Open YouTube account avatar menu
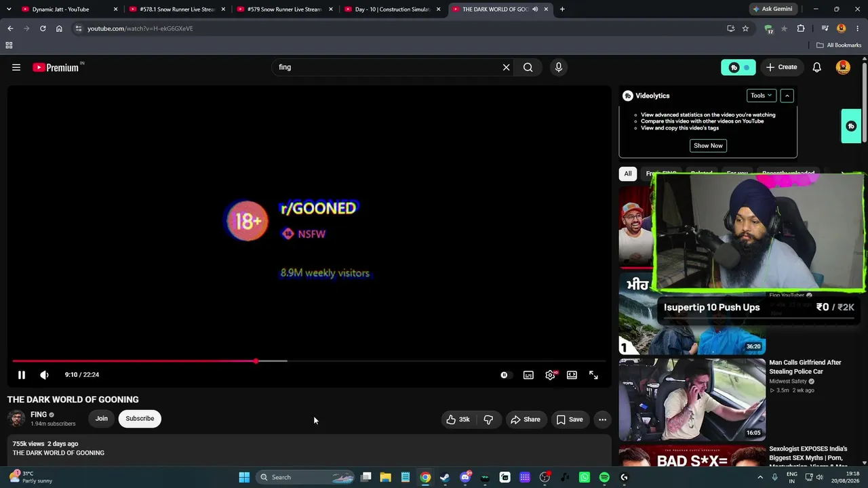Image resolution: width=868 pixels, height=488 pixels. 843,67
